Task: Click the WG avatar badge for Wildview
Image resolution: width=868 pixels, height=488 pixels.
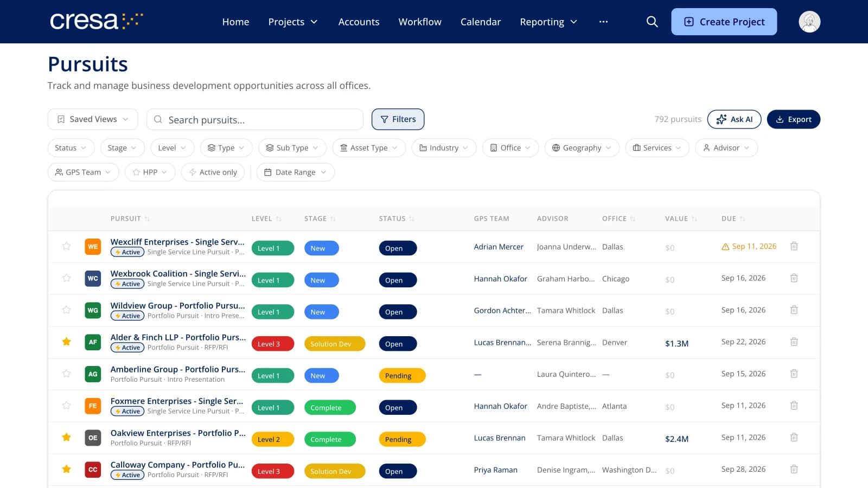Action: point(93,310)
